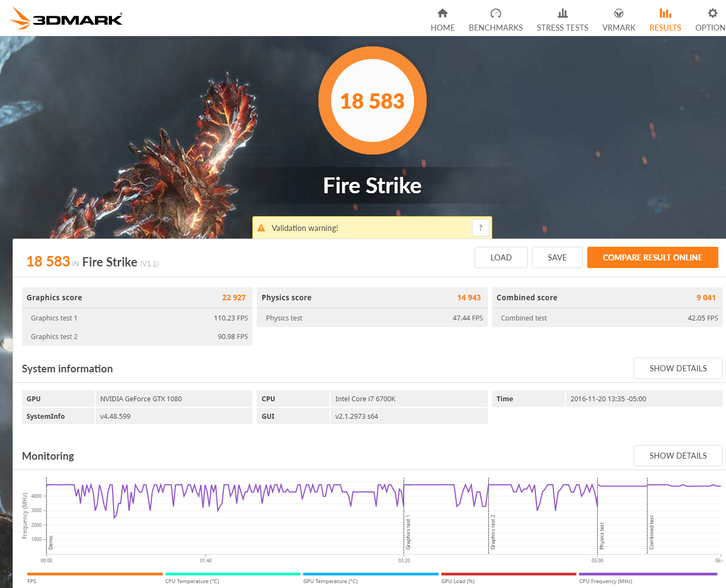Click the VRMark icon

(x=619, y=13)
